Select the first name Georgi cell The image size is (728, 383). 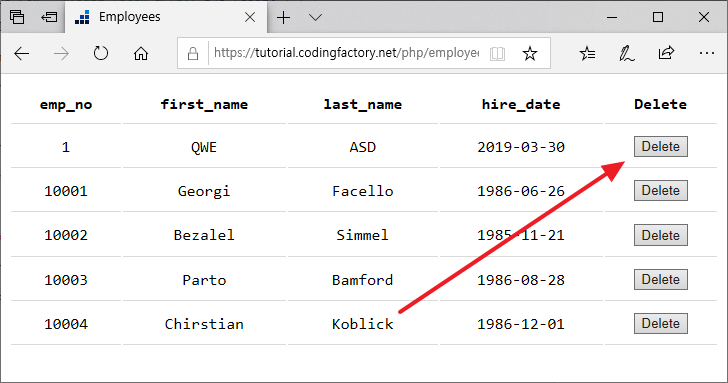pyautogui.click(x=204, y=191)
